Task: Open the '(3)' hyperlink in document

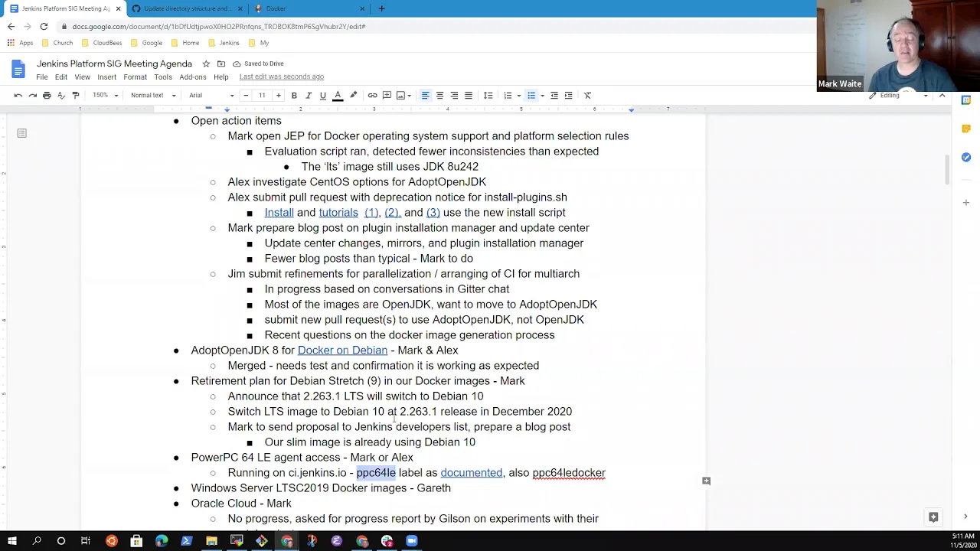Action: 433,213
